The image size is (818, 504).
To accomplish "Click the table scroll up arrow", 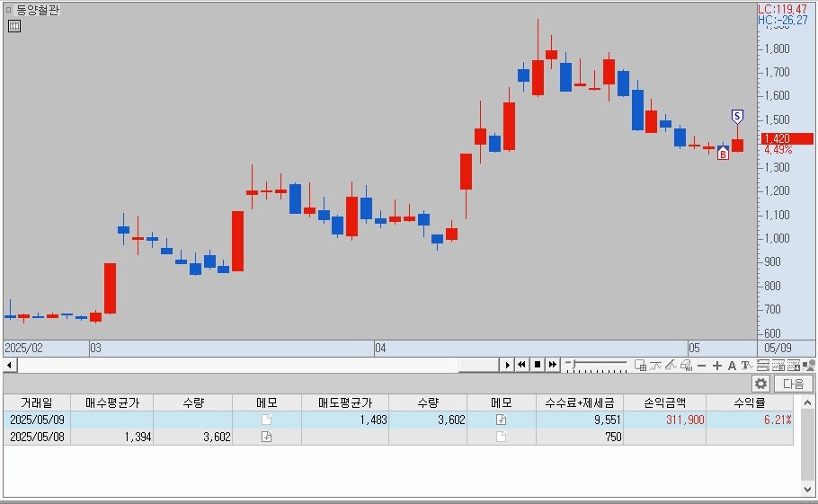I will [x=807, y=402].
